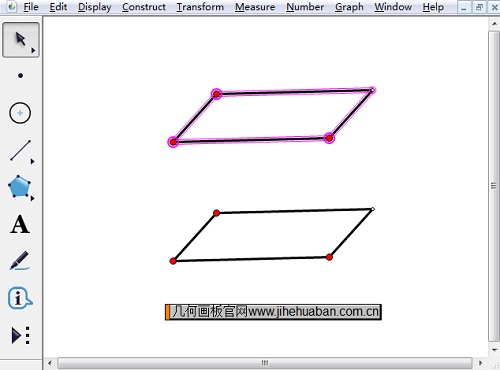Click the horizontal scrollbar left arrow

click(50, 363)
